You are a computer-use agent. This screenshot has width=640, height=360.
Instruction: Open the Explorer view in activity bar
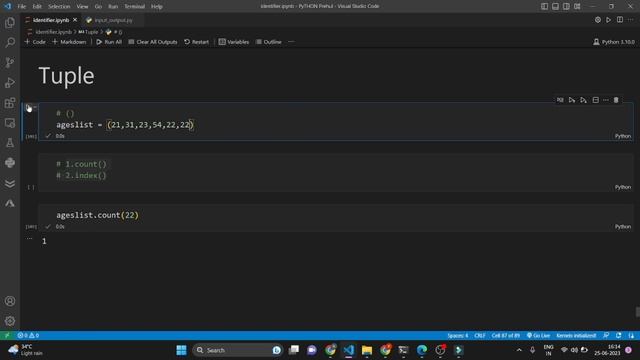pyautogui.click(x=10, y=22)
